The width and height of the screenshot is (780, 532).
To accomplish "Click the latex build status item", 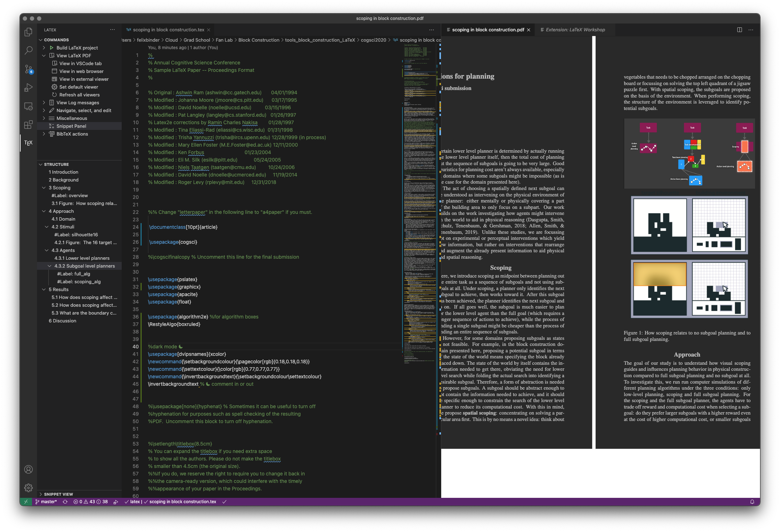I will click(x=133, y=501).
